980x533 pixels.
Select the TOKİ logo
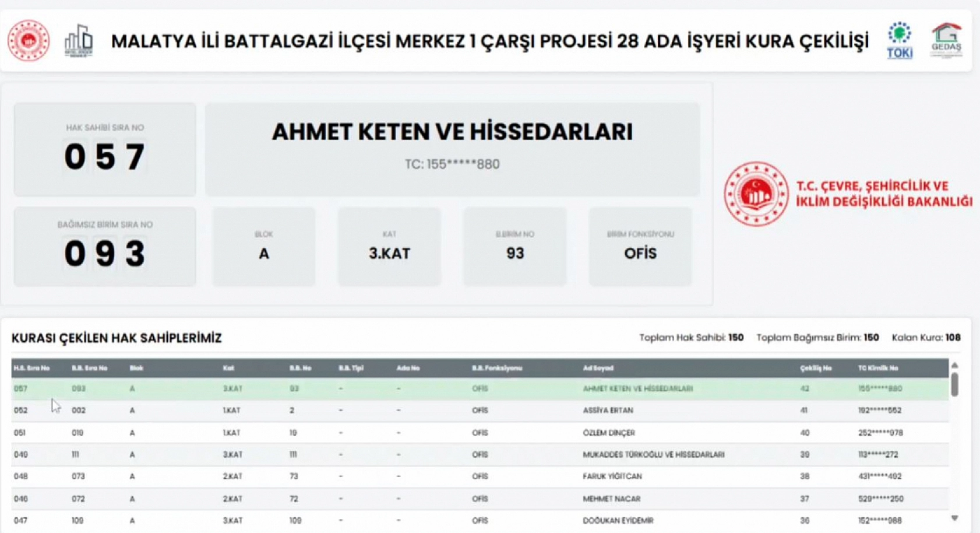pyautogui.click(x=900, y=41)
